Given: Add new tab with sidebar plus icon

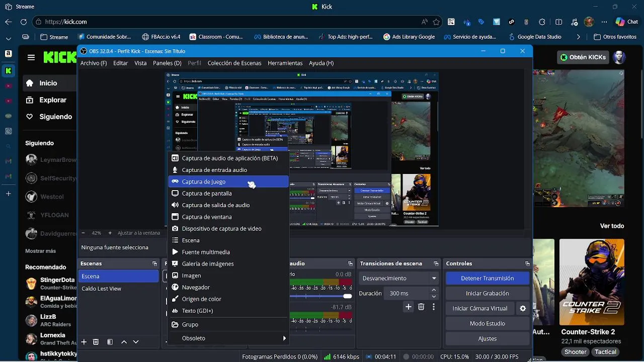Looking at the screenshot, I should pyautogui.click(x=9, y=194).
